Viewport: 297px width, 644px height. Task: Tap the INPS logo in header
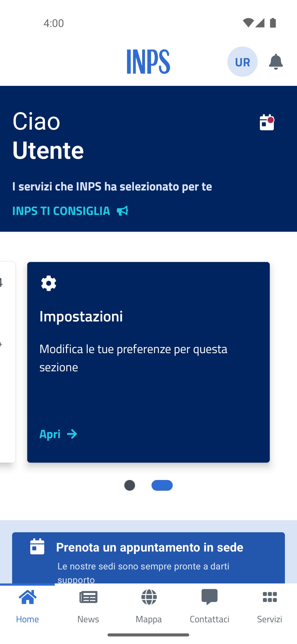[148, 62]
